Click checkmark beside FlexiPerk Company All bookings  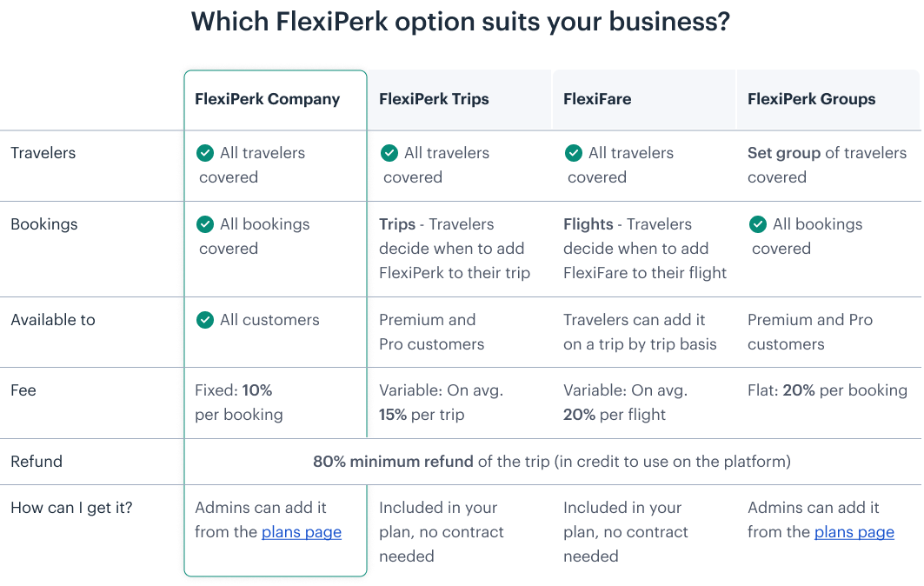tap(205, 224)
